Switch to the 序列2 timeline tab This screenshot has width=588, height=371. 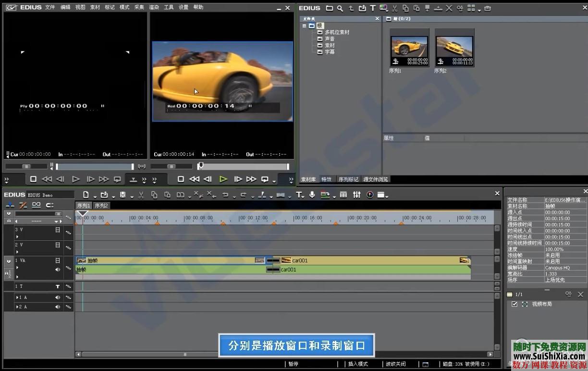(x=101, y=206)
